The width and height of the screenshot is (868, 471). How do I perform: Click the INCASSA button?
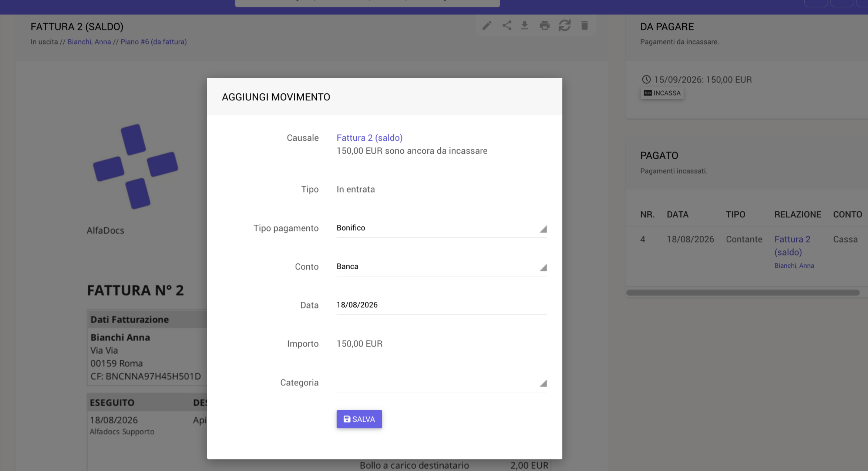click(x=662, y=93)
